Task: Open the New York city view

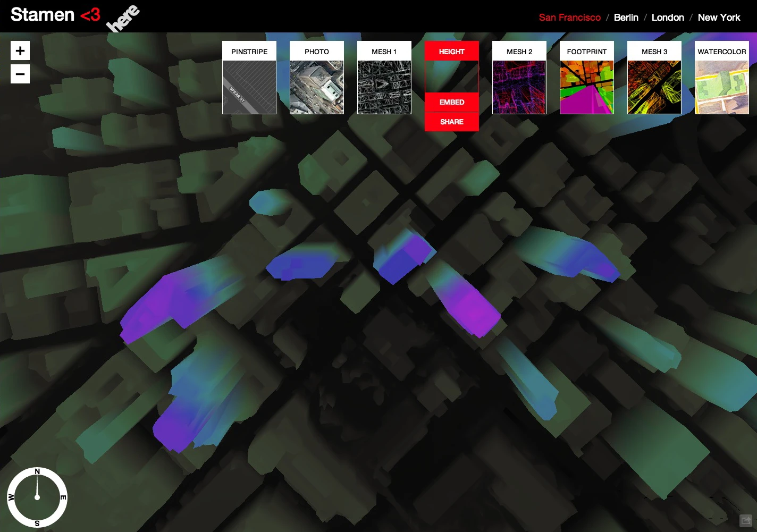Action: point(719,17)
